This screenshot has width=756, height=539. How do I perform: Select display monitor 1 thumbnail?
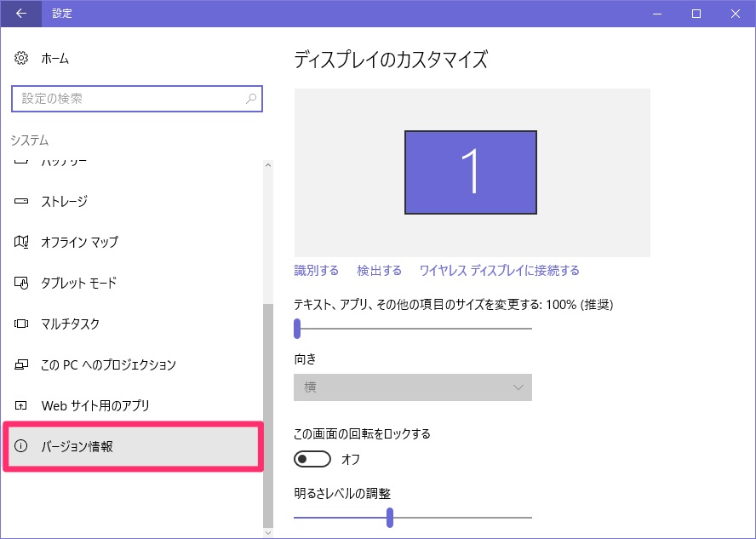(471, 172)
